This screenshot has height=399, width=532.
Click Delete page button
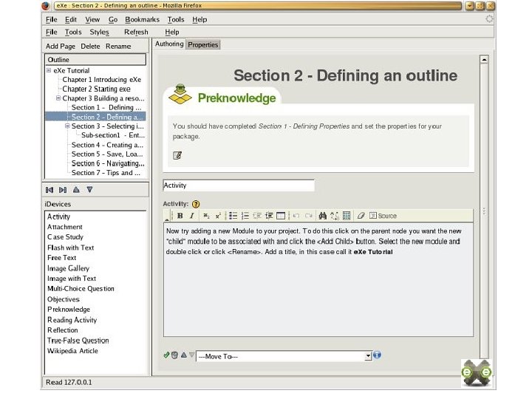[x=90, y=46]
